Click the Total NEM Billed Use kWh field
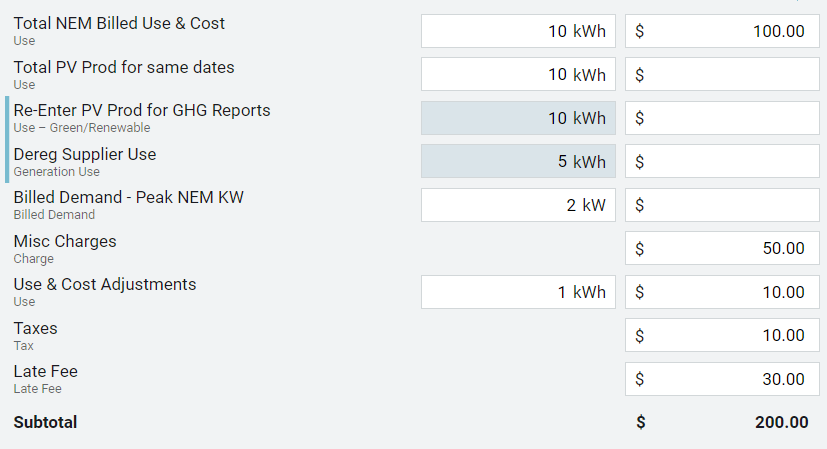The width and height of the screenshot is (827, 449). 518,31
